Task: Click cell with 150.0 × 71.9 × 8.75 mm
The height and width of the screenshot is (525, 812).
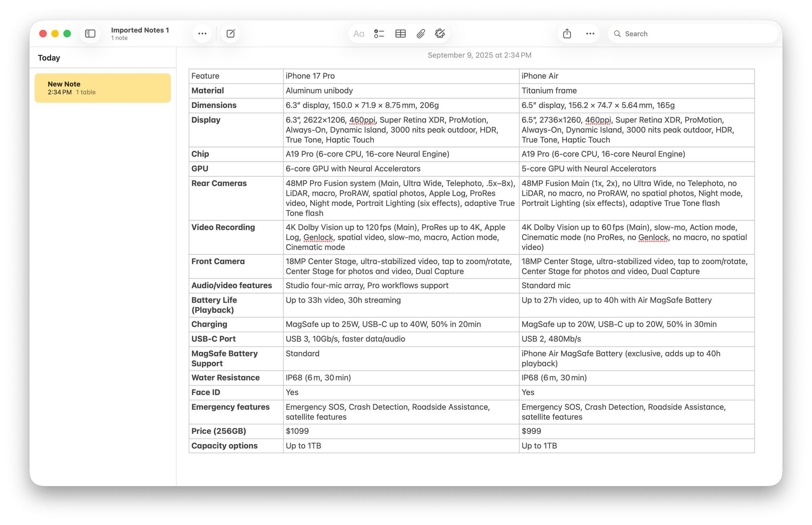Action: click(401, 105)
